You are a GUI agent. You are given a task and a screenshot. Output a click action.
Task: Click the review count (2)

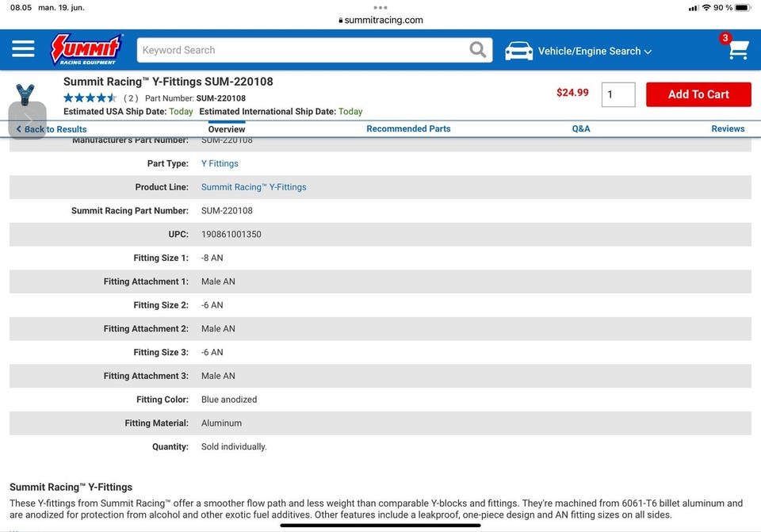(131, 98)
